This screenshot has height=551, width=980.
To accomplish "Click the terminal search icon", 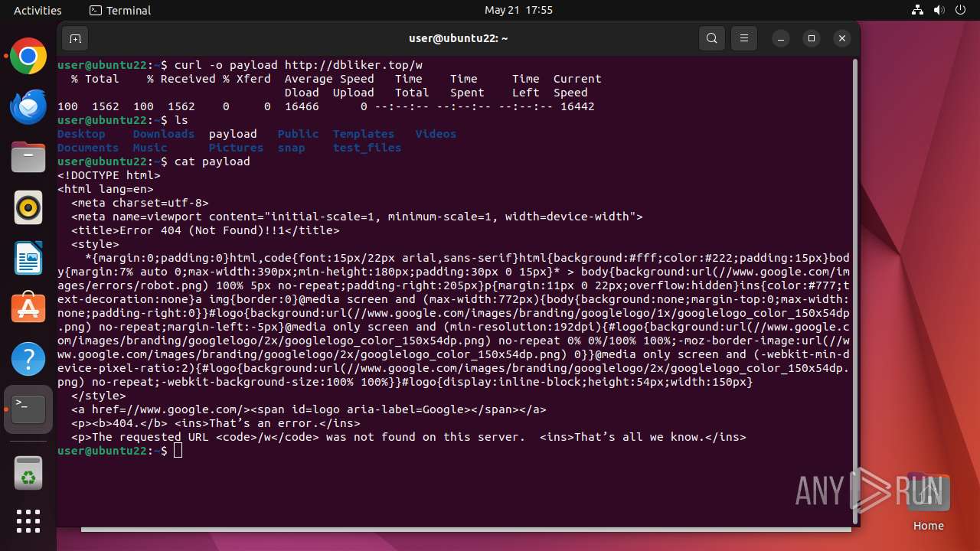I will [712, 38].
